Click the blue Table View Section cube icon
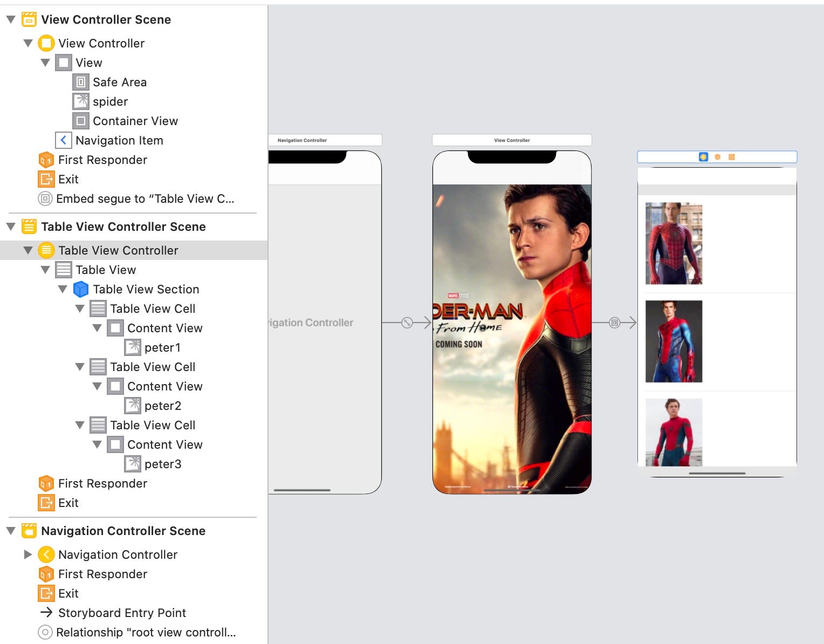824x644 pixels. pyautogui.click(x=80, y=289)
